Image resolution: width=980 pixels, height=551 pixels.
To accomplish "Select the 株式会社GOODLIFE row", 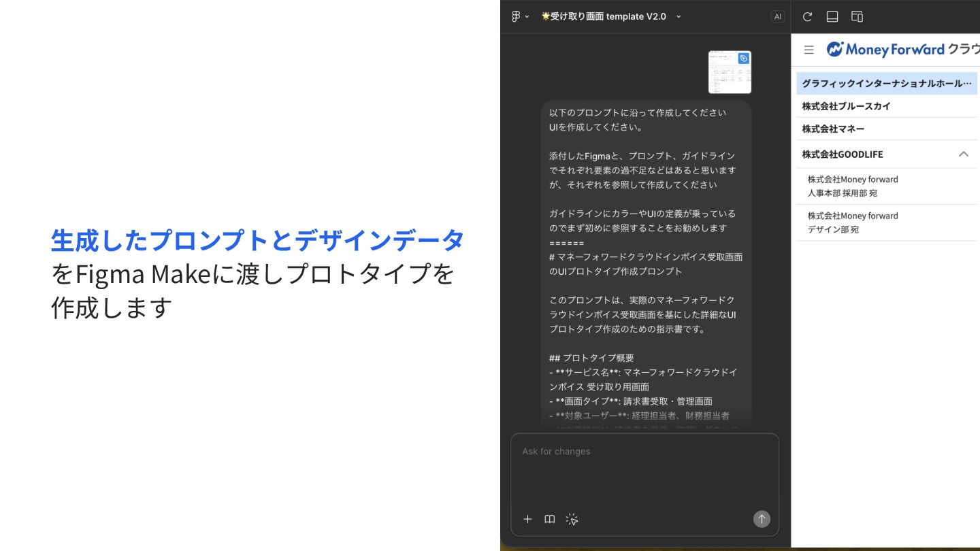I will pos(887,154).
